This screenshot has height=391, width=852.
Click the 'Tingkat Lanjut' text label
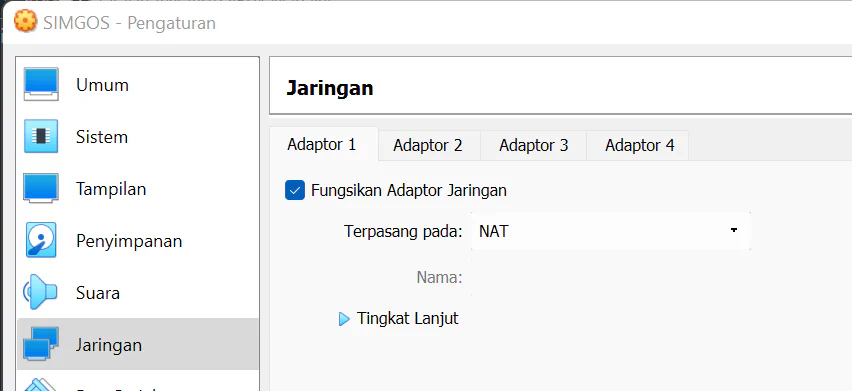tap(408, 318)
